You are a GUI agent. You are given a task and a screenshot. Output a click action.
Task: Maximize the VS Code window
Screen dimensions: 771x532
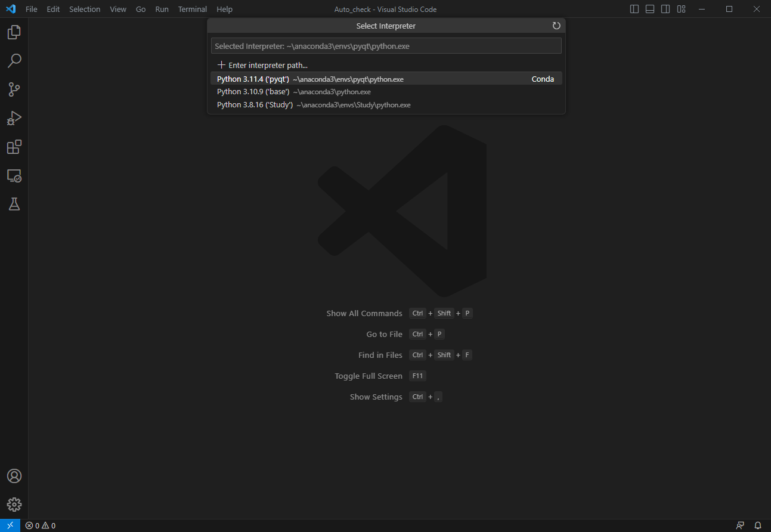[x=729, y=9]
